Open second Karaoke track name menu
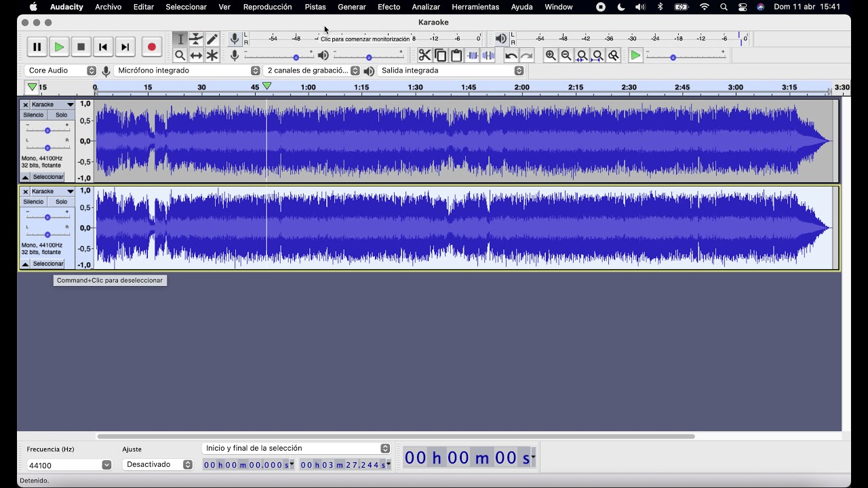The height and width of the screenshot is (488, 868). pyautogui.click(x=52, y=191)
